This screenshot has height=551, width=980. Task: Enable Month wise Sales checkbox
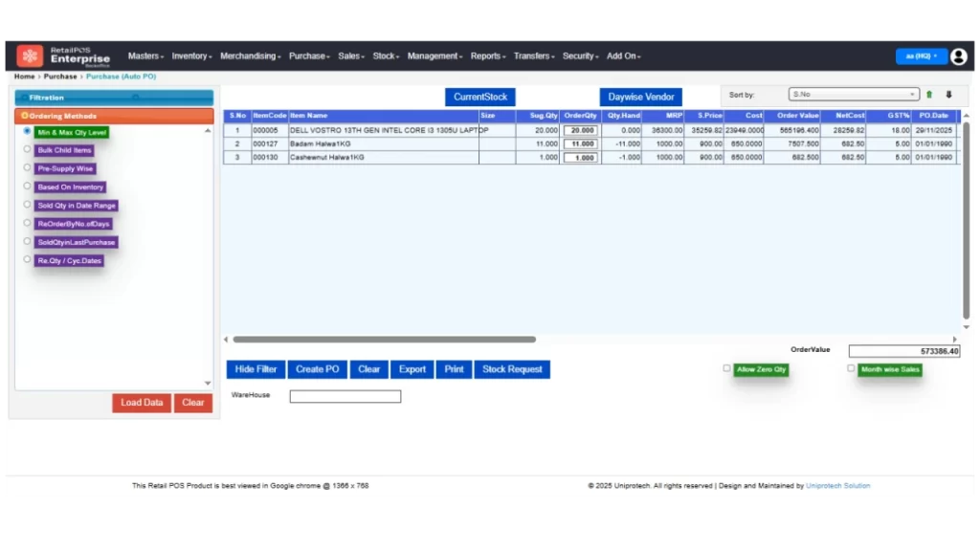click(x=851, y=368)
